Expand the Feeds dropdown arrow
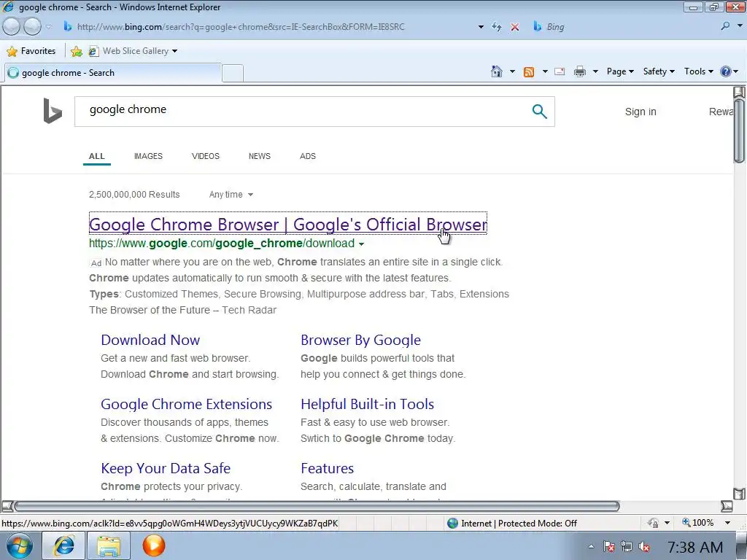This screenshot has width=747, height=560. (x=545, y=71)
